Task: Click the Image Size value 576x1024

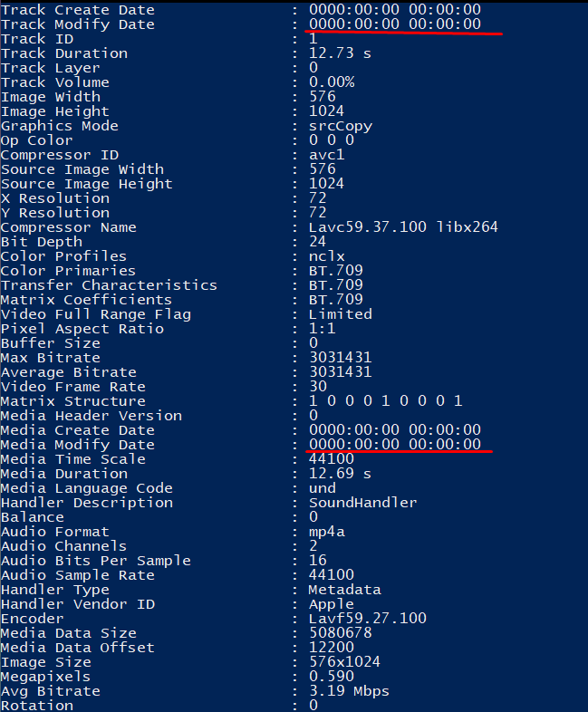Action: [x=344, y=661]
